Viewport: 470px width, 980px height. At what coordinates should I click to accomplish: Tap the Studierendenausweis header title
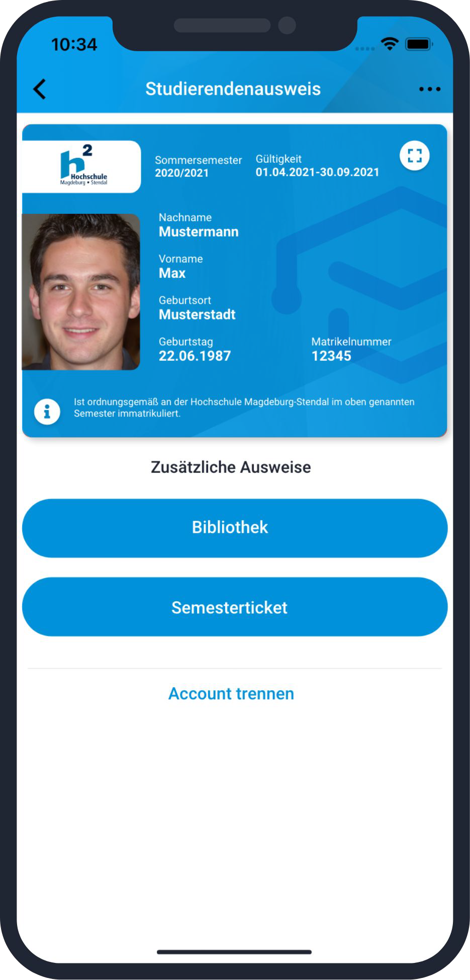233,89
